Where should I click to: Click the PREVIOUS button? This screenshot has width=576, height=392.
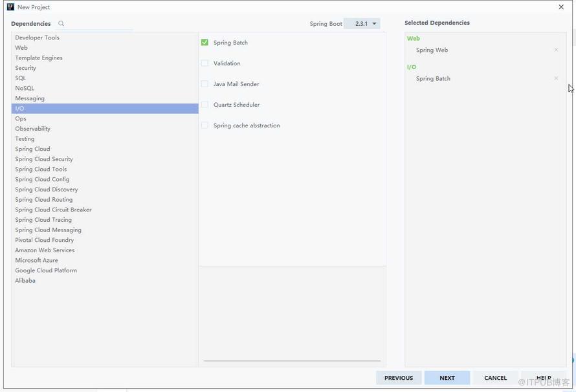[399, 378]
